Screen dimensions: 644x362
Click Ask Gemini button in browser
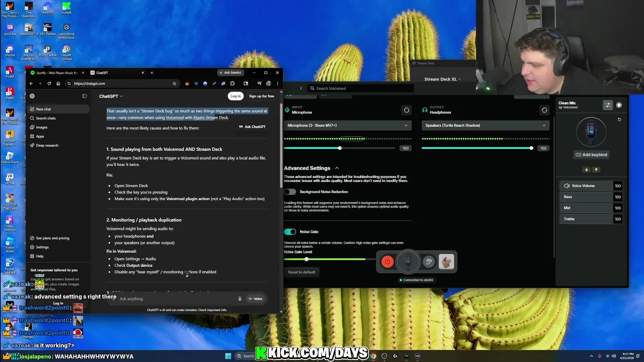230,72
